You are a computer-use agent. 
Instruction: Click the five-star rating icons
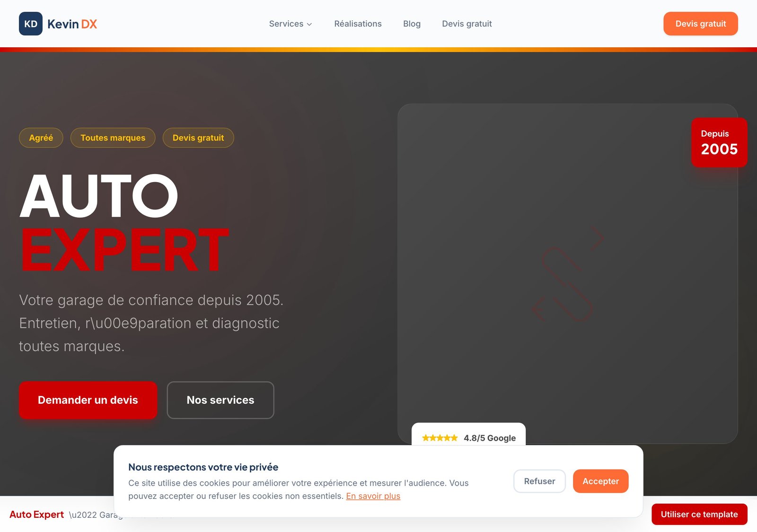(x=440, y=438)
